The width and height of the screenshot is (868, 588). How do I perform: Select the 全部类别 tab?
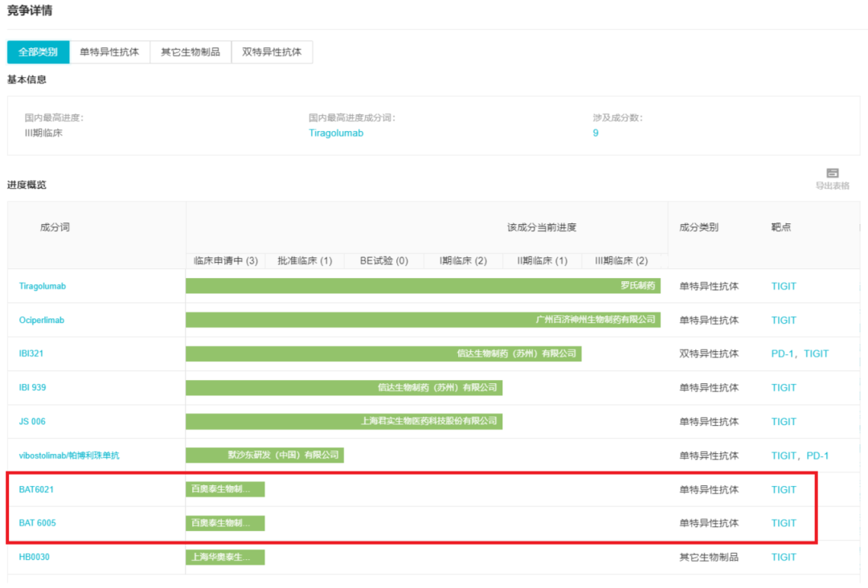point(39,52)
